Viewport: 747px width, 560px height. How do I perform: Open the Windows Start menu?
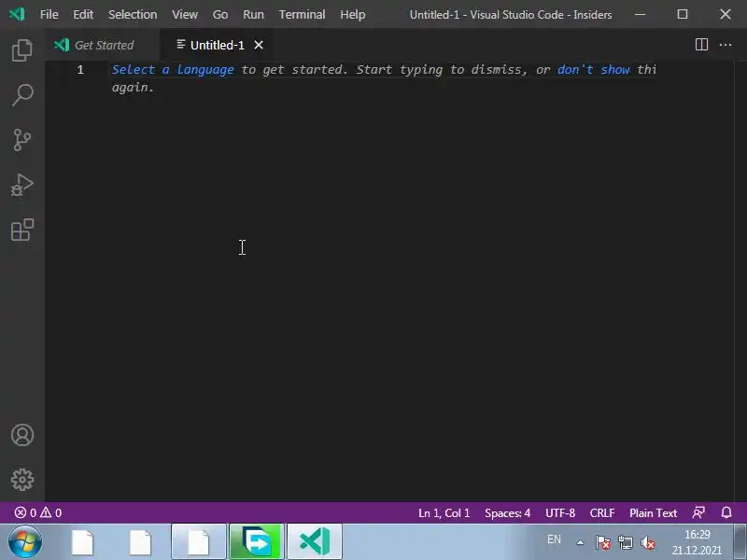[x=25, y=541]
